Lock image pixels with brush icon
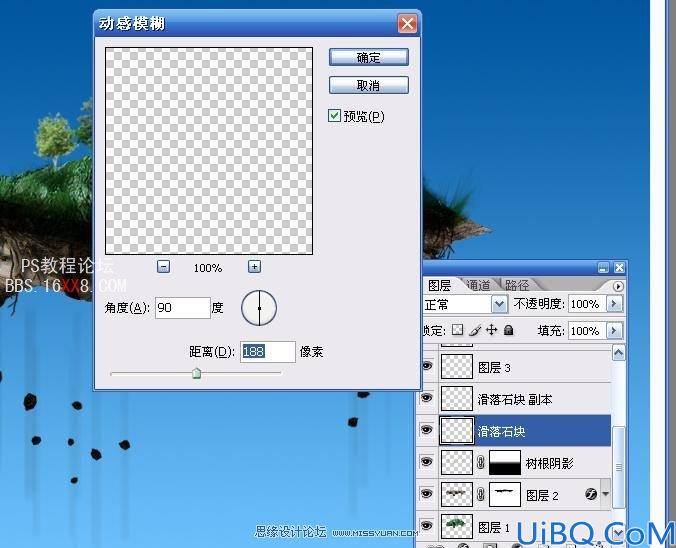 475,330
